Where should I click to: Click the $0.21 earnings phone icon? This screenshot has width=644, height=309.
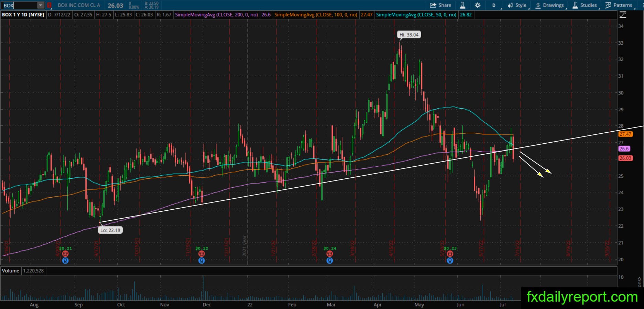click(65, 254)
